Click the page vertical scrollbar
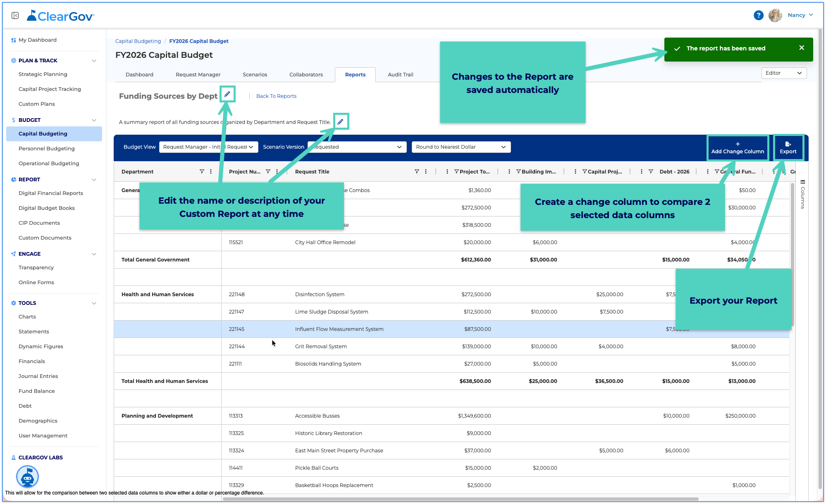826x504 pixels. coord(820,259)
